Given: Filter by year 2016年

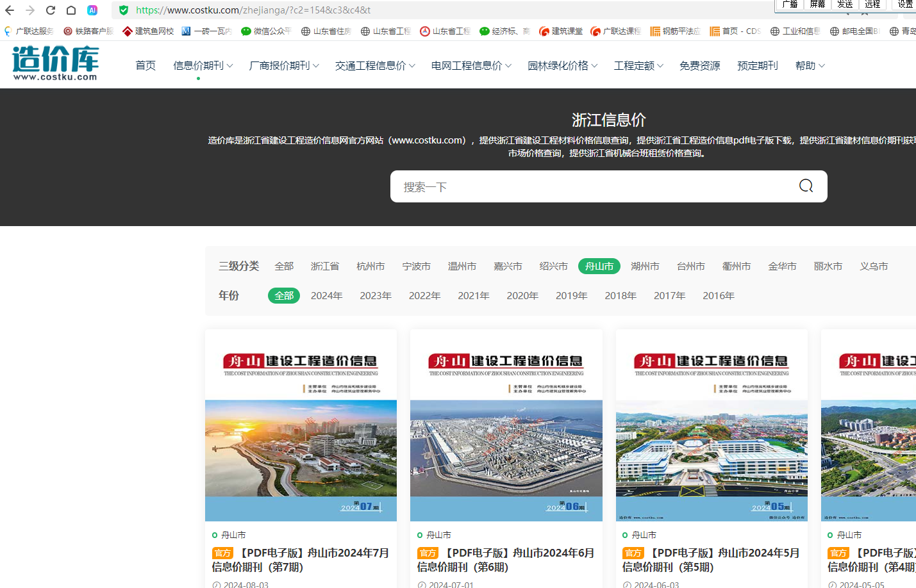Looking at the screenshot, I should coord(719,295).
